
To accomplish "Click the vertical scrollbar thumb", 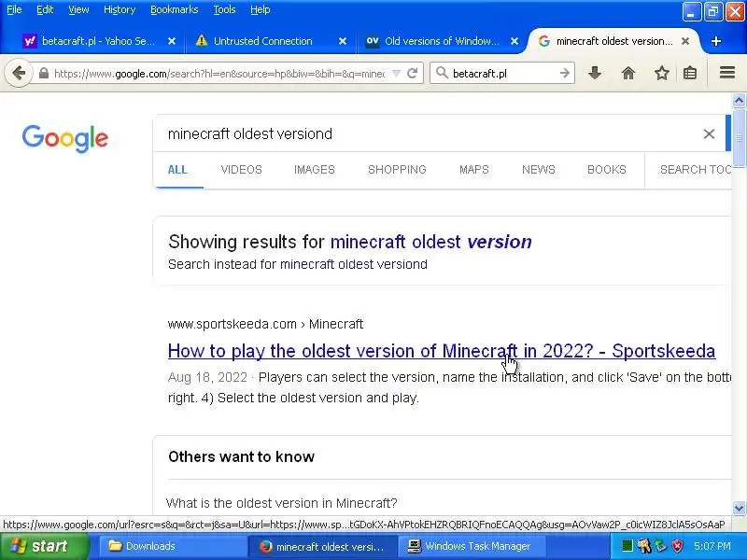I will (x=739, y=138).
